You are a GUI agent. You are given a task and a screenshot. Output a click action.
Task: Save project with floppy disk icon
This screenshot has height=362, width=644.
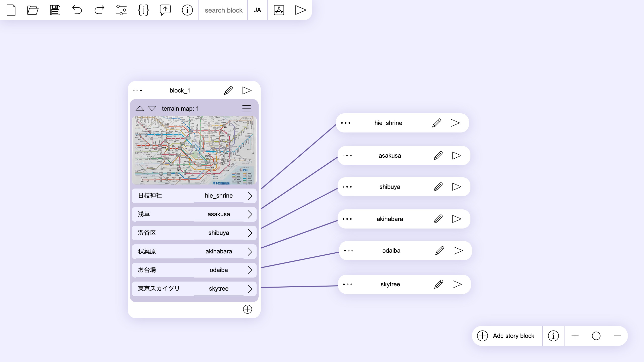point(55,10)
